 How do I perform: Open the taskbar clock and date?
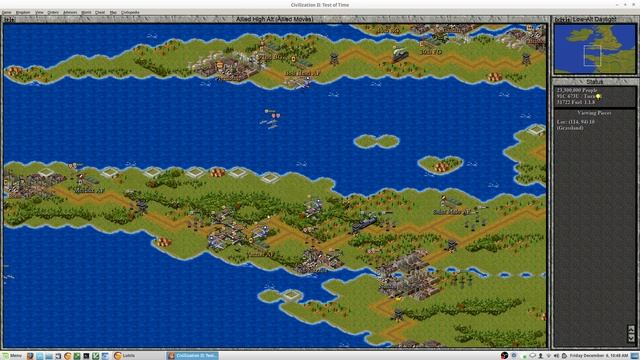(x=599, y=356)
